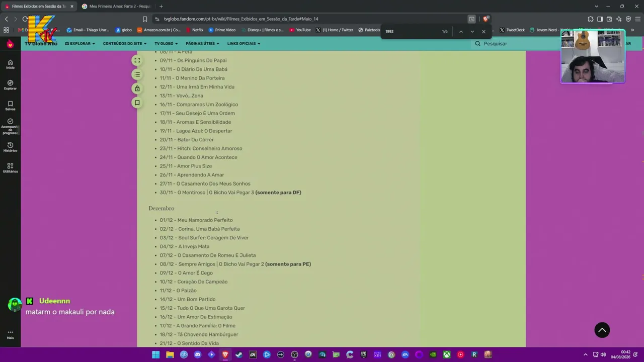The image size is (644, 362).
Task: Open the table of contents list icon
Action: coord(137,74)
